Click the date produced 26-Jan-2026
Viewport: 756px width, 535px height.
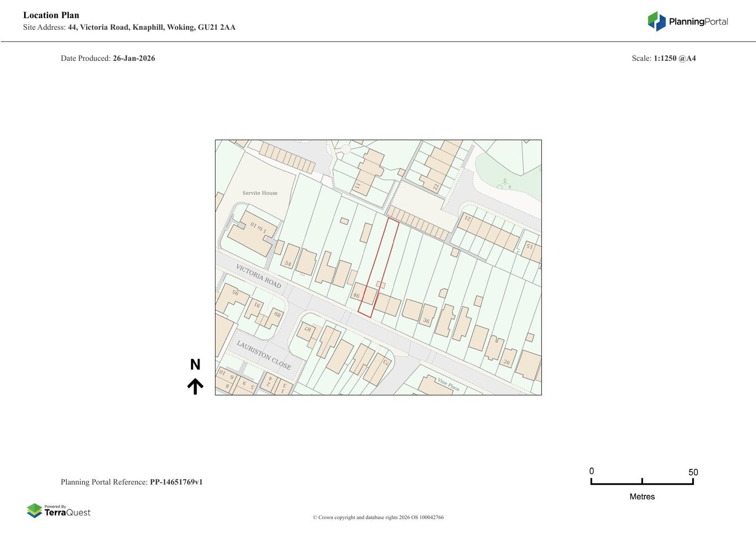[134, 59]
